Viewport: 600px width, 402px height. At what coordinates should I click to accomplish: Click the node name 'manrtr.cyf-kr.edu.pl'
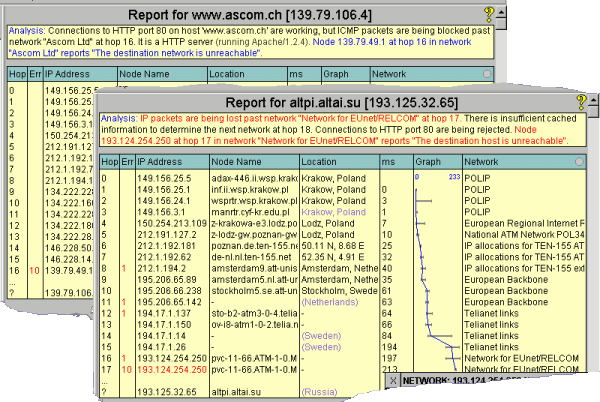pyautogui.click(x=250, y=212)
